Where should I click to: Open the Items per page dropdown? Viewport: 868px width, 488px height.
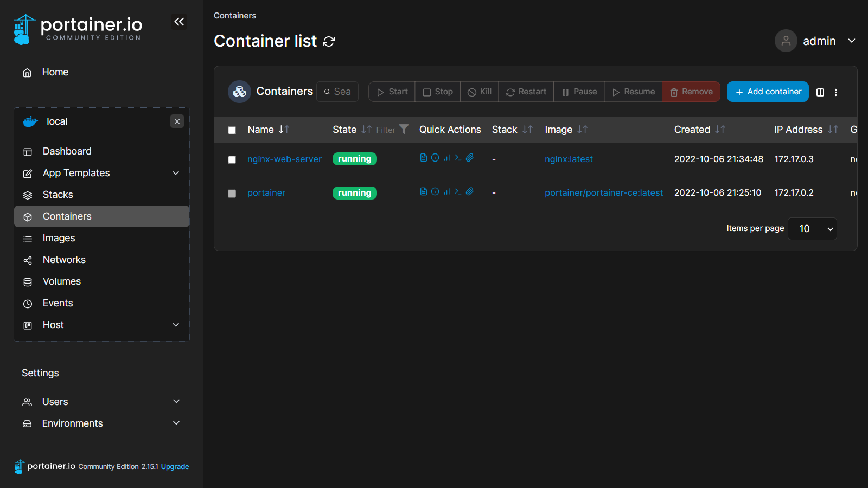[x=812, y=229]
